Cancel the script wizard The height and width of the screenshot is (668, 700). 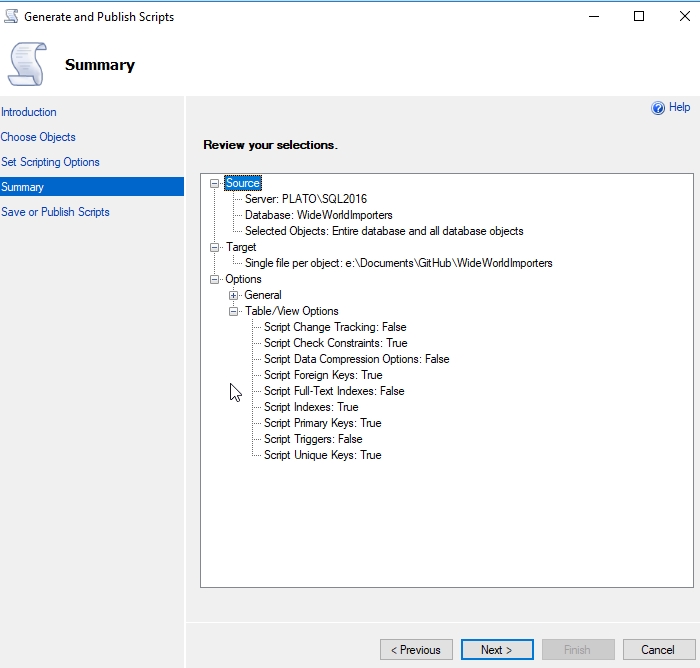(657, 650)
